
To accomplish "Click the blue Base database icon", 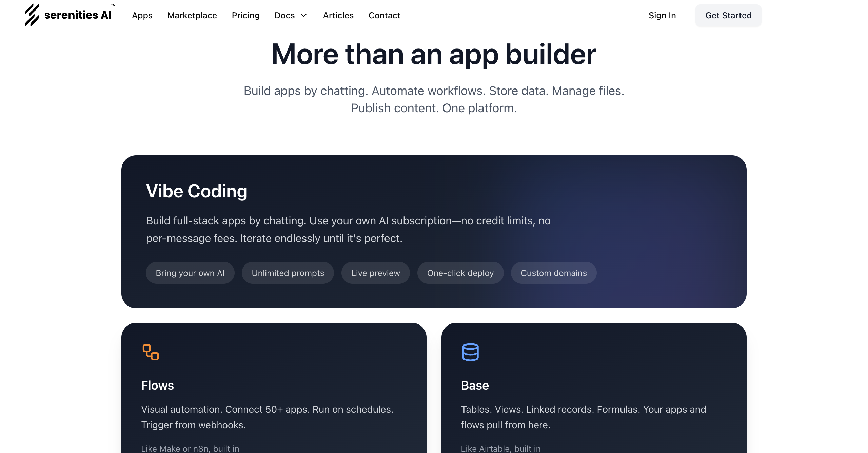I will [x=470, y=352].
